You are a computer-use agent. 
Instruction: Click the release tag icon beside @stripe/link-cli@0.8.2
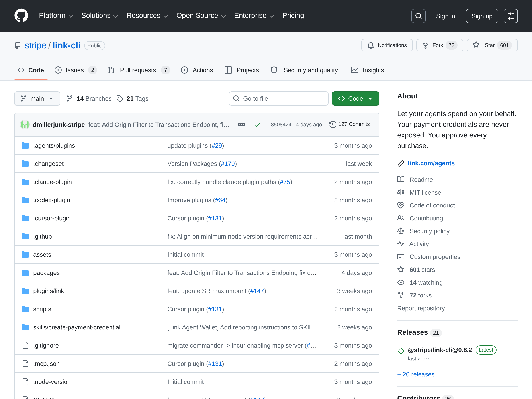401,351
